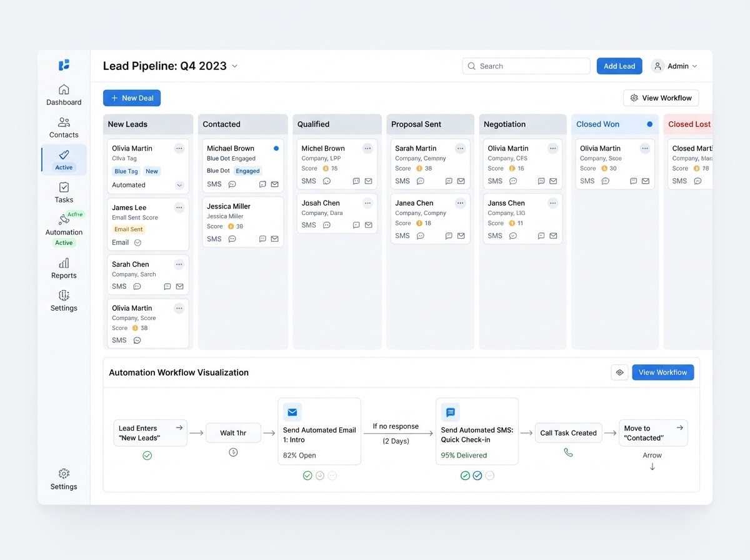Click arrow in Lead Enters step
The image size is (750, 560).
[x=179, y=427]
